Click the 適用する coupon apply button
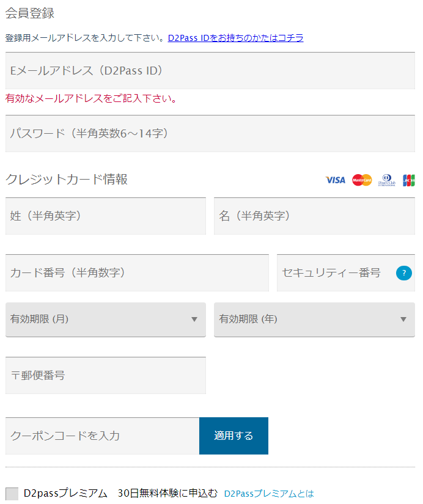This screenshot has width=423, height=504. click(234, 436)
